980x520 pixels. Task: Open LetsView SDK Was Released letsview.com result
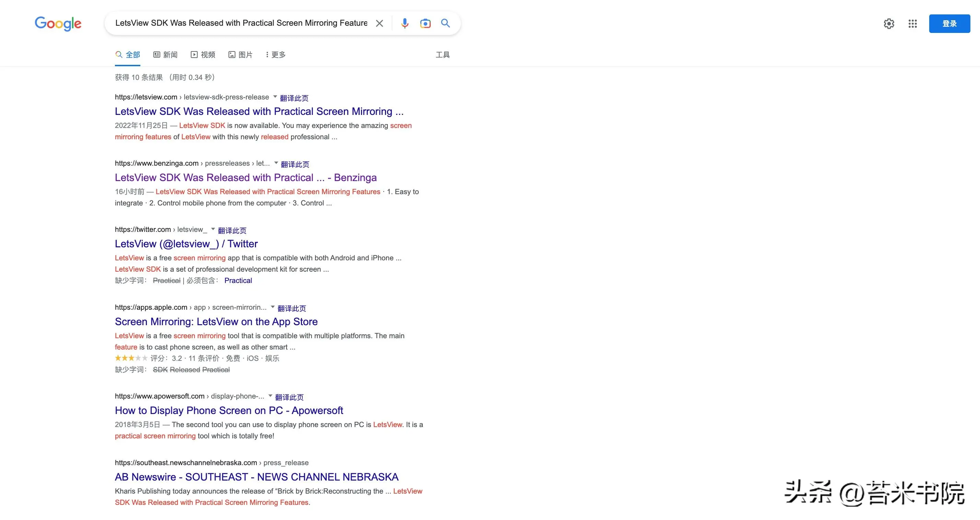259,111
